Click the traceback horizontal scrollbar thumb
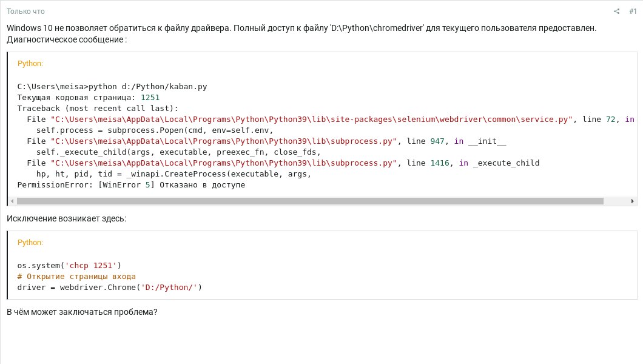 coord(310,201)
